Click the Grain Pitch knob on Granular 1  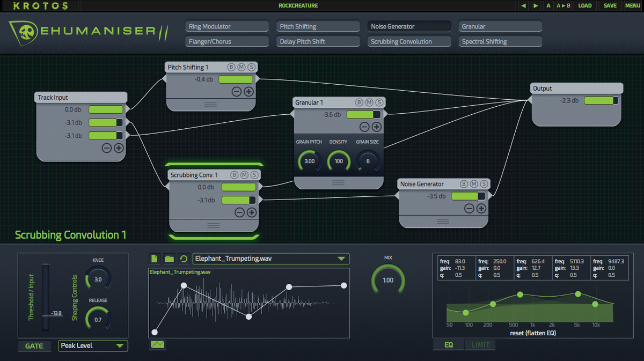(309, 161)
